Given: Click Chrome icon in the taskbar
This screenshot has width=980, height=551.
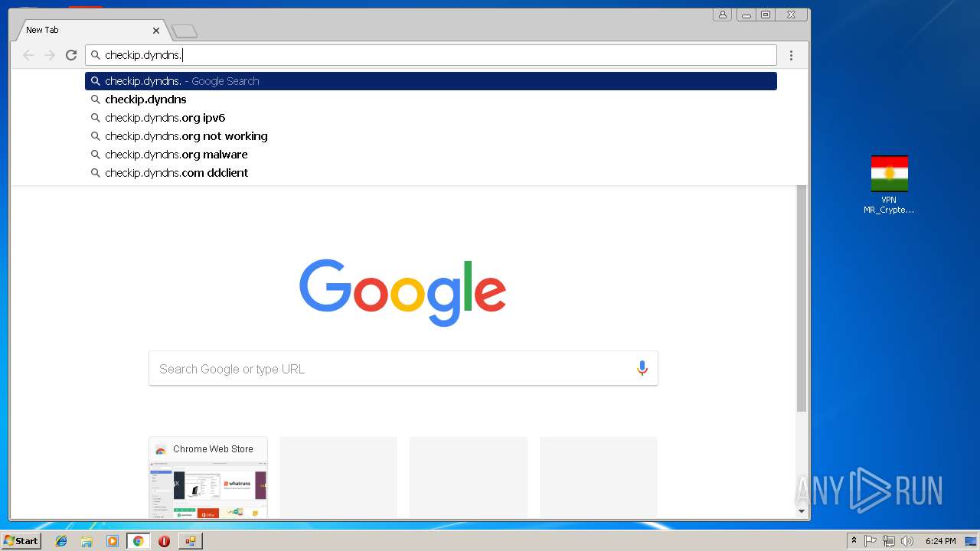Looking at the screenshot, I should pyautogui.click(x=138, y=541).
